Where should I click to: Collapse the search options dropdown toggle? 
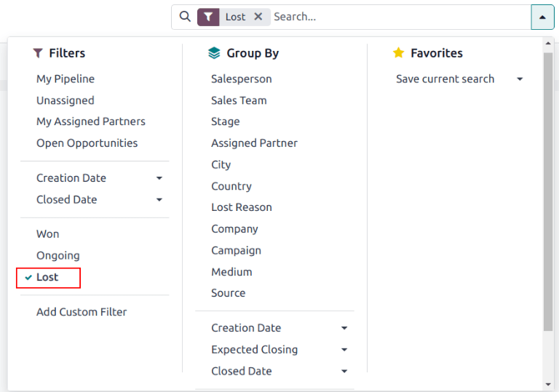point(542,17)
